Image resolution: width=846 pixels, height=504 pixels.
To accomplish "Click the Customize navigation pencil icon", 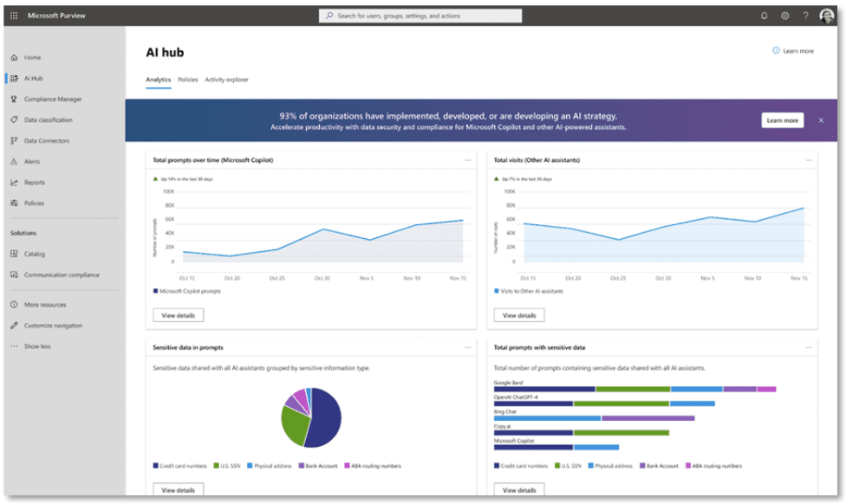I will point(14,326).
